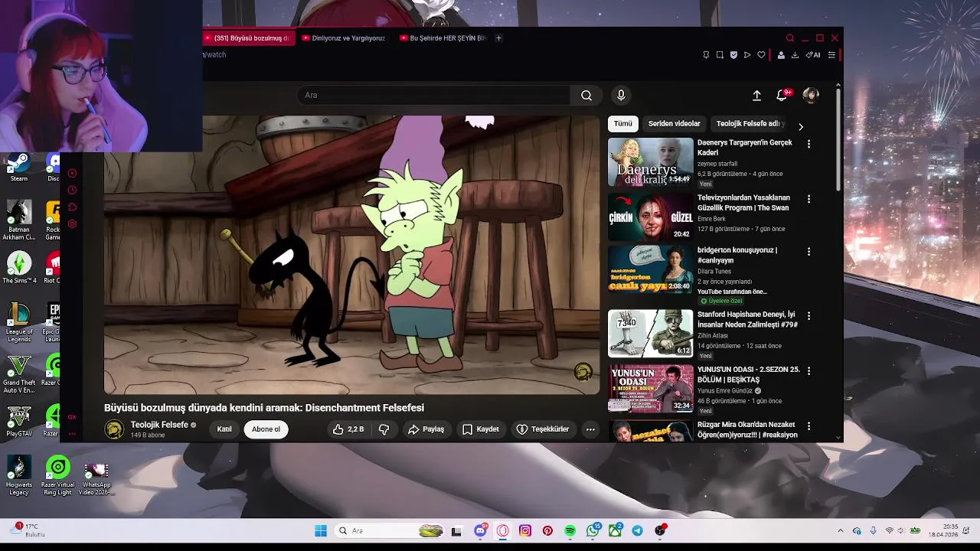The width and height of the screenshot is (980, 551).
Task: Dislike the video
Action: [x=384, y=429]
